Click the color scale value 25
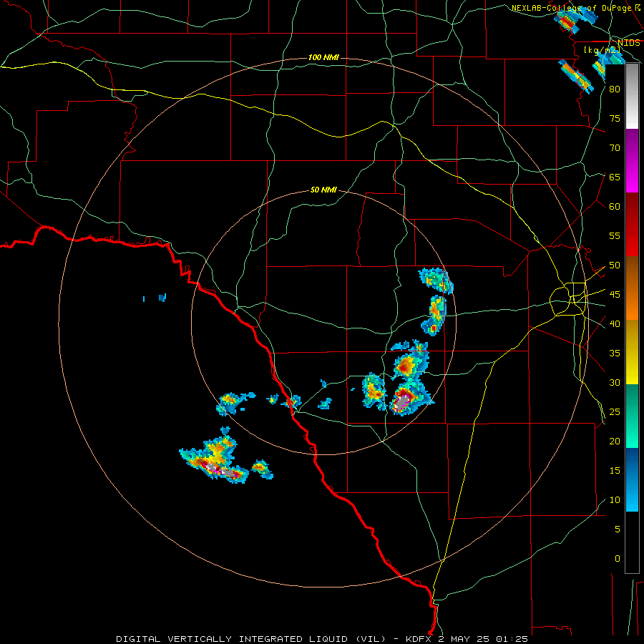This screenshot has height=644, width=644. (615, 412)
